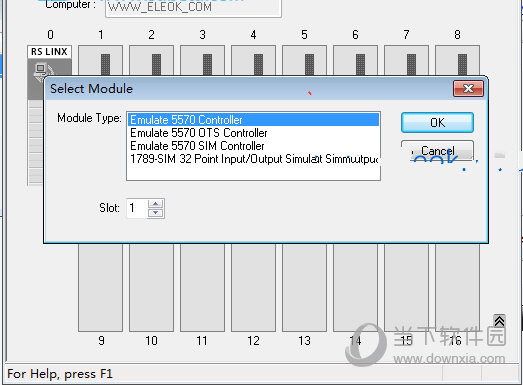Click the double-chevron collapse icon
Image resolution: width=523 pixels, height=385 pixels.
coord(499,321)
